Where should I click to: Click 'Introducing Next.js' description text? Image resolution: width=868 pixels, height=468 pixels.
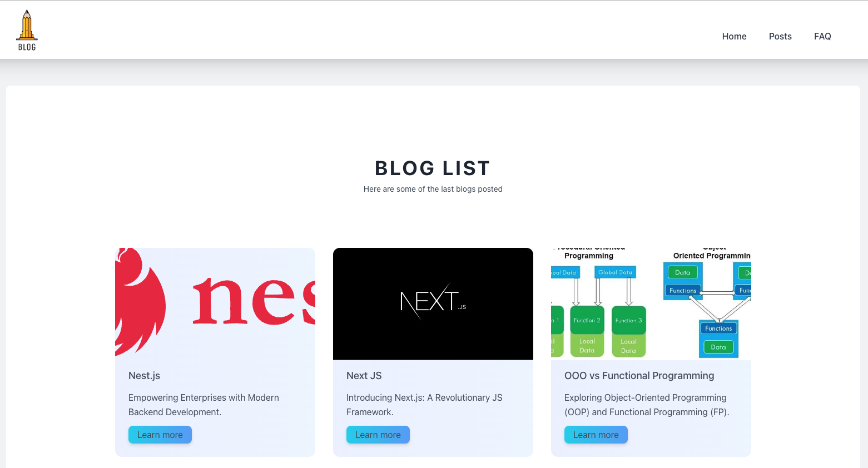point(424,405)
